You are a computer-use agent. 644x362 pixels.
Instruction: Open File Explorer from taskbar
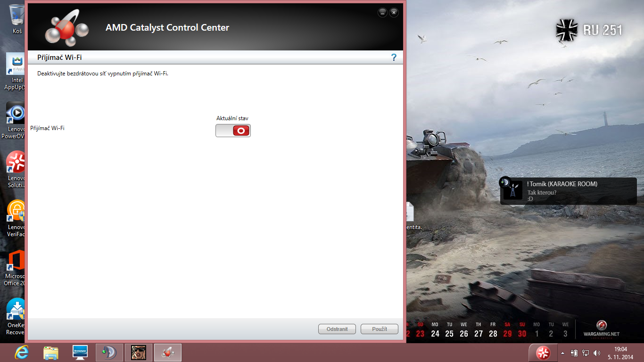click(x=51, y=353)
